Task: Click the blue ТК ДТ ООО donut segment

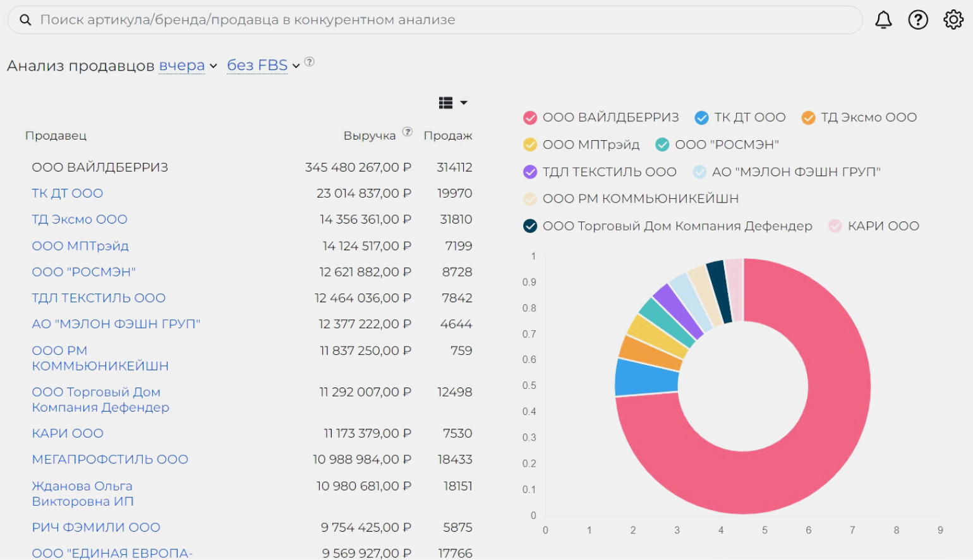Action: pyautogui.click(x=646, y=378)
